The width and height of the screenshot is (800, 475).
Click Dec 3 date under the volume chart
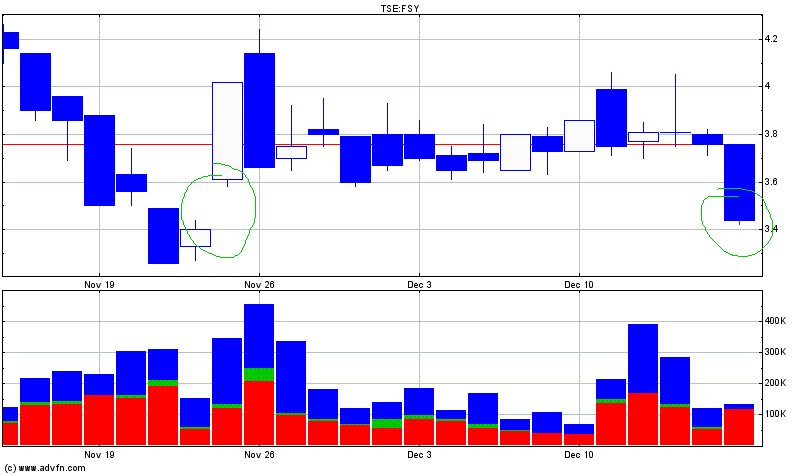point(419,455)
